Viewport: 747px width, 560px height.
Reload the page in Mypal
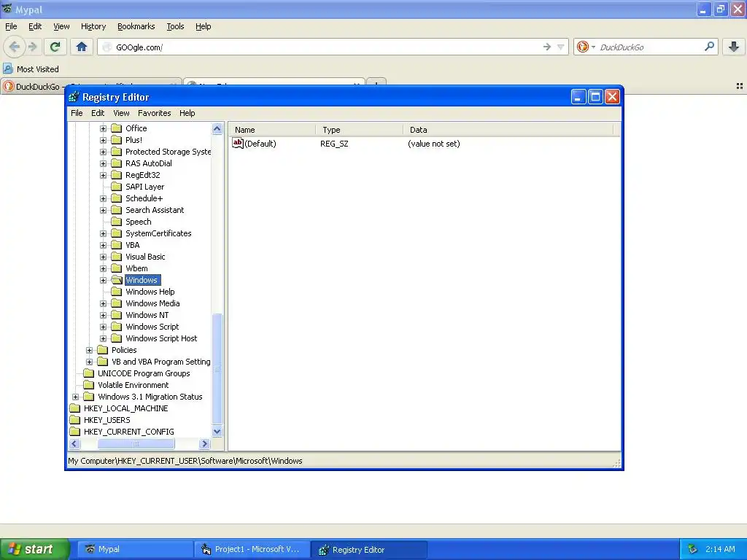(x=55, y=47)
